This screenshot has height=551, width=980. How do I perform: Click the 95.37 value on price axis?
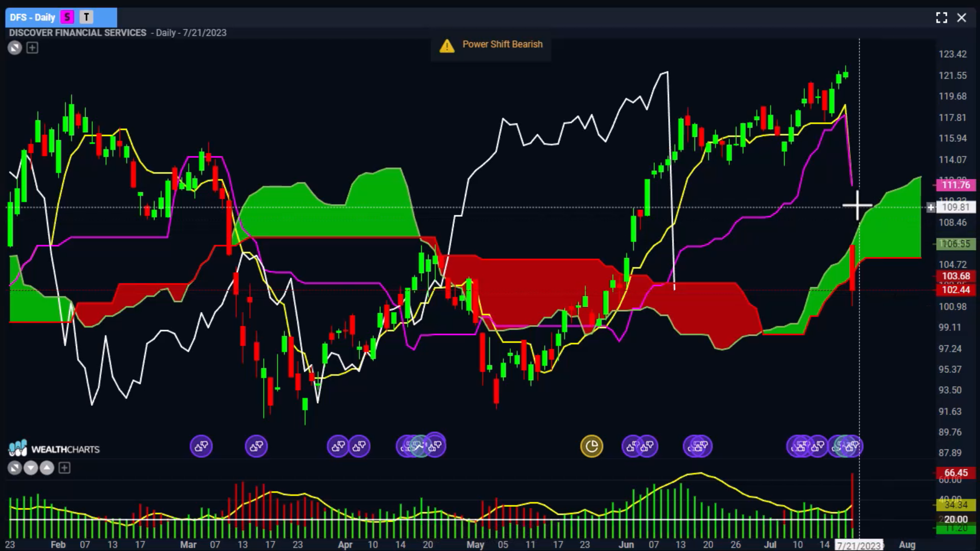pyautogui.click(x=950, y=369)
